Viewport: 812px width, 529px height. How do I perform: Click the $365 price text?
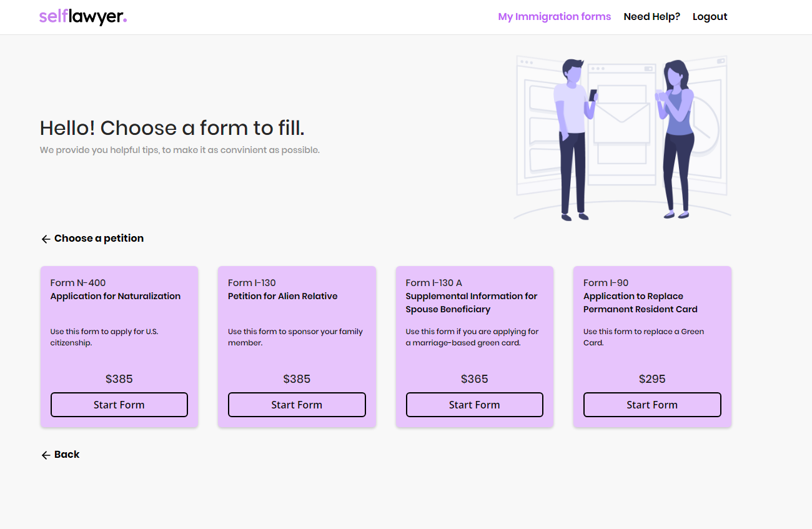475,379
